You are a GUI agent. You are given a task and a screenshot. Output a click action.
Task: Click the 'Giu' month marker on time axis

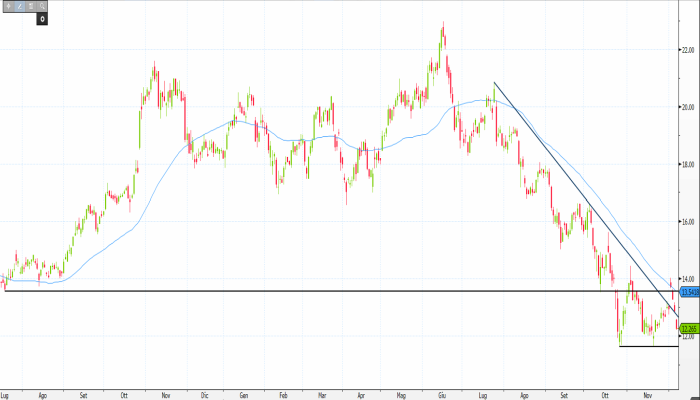click(443, 395)
